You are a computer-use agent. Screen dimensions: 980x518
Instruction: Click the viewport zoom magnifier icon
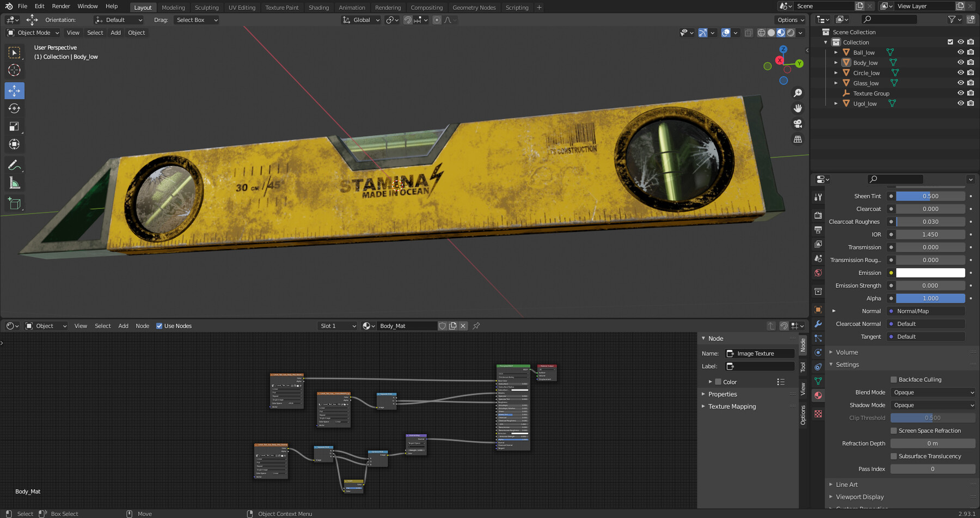pos(798,93)
